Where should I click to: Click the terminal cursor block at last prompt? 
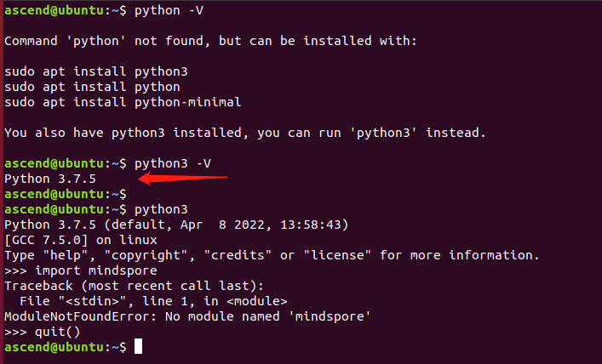139,347
